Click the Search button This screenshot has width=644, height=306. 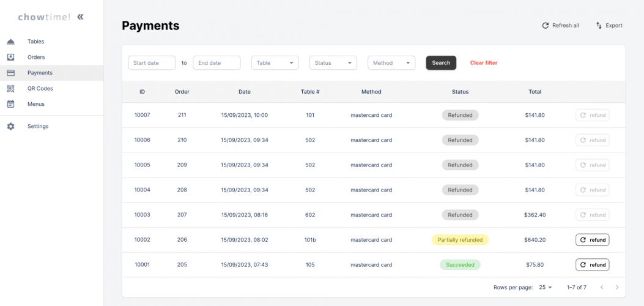441,63
